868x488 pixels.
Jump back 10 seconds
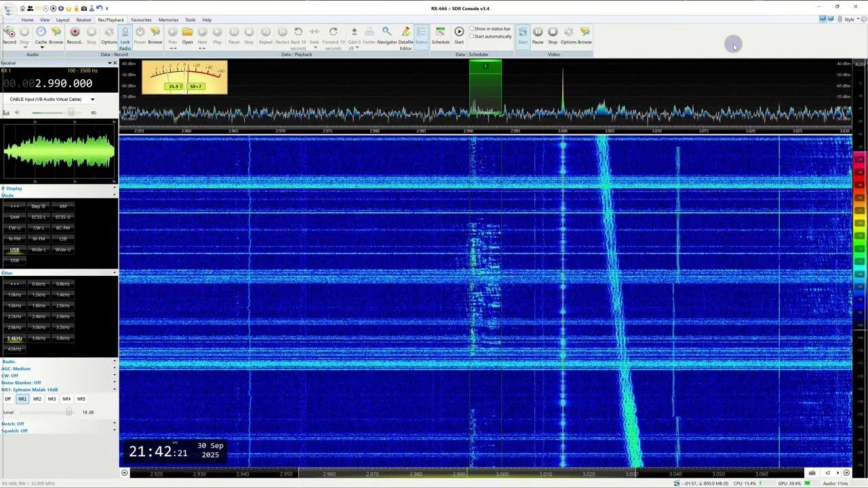[x=298, y=38]
